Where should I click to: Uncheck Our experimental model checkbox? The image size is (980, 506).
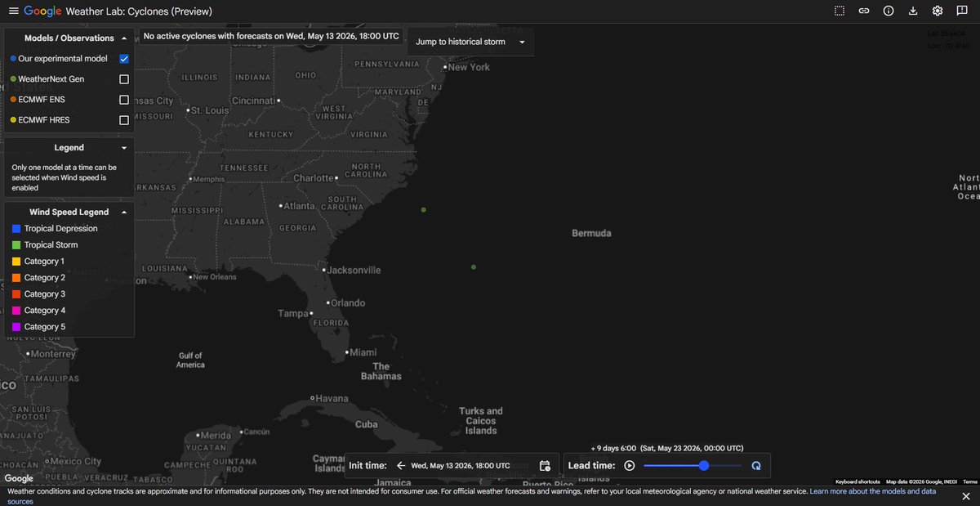click(x=124, y=59)
